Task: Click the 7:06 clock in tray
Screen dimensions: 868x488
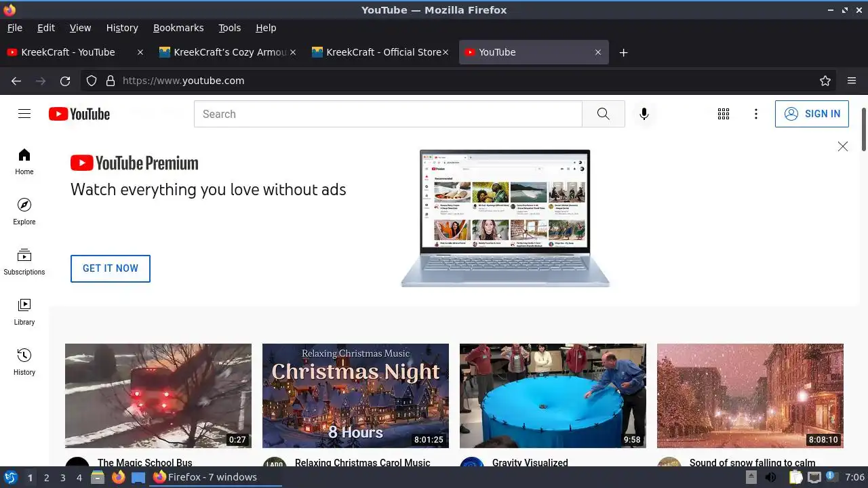Action: 854,478
